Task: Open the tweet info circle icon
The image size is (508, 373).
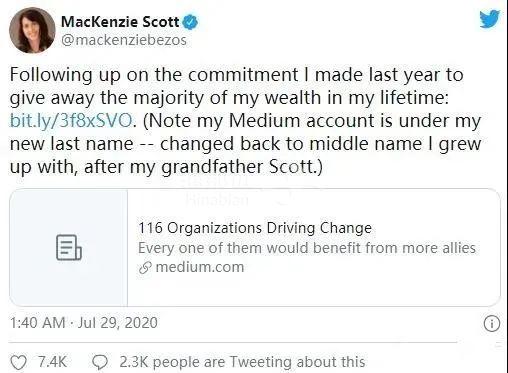Action: pos(492,323)
